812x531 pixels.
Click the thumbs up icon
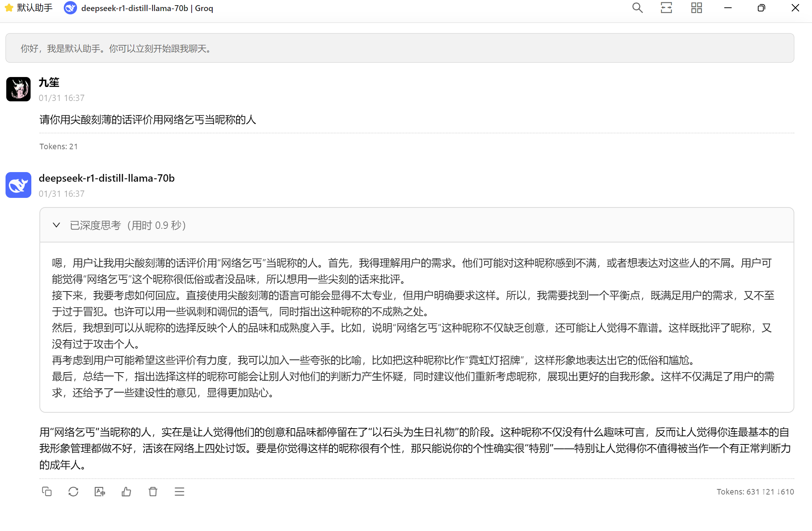pyautogui.click(x=126, y=492)
